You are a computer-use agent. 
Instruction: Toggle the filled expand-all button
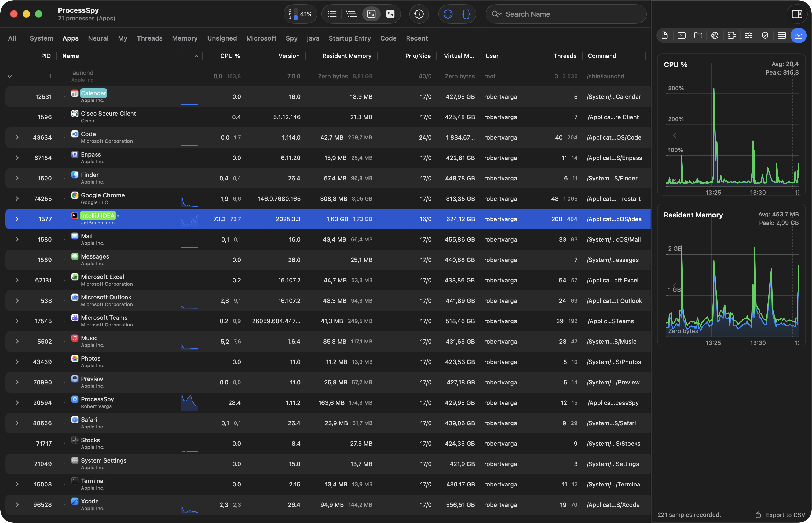tap(391, 14)
